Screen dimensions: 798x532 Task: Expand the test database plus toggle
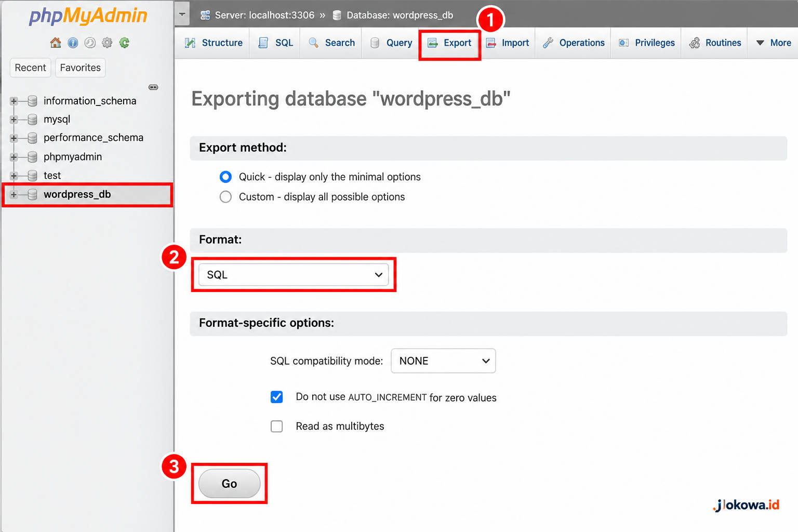(x=14, y=176)
